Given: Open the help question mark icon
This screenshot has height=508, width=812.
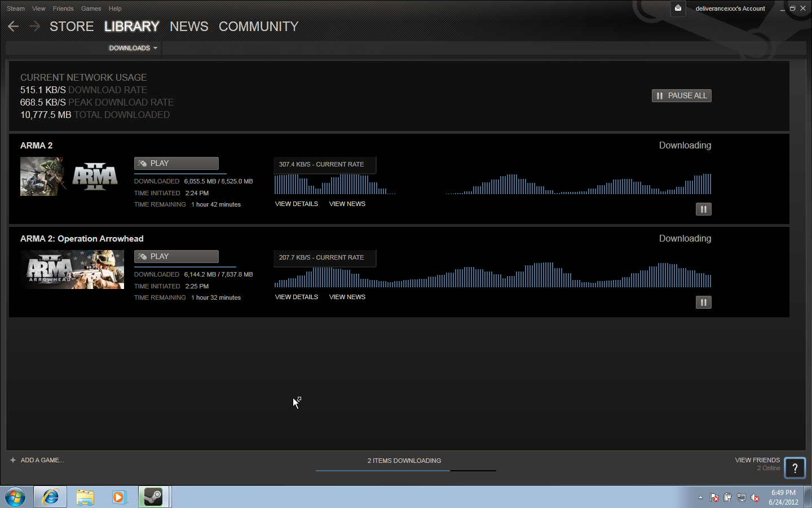Looking at the screenshot, I should pyautogui.click(x=795, y=468).
